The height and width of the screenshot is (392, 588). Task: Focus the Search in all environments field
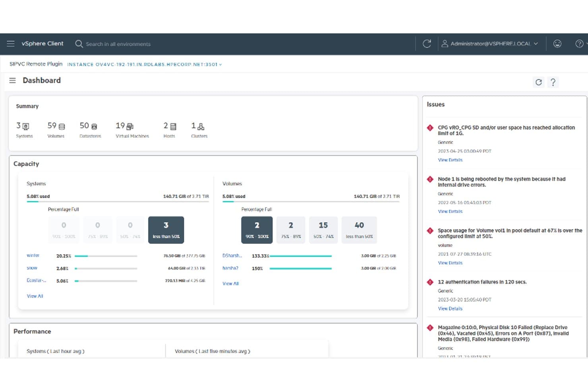(x=118, y=44)
